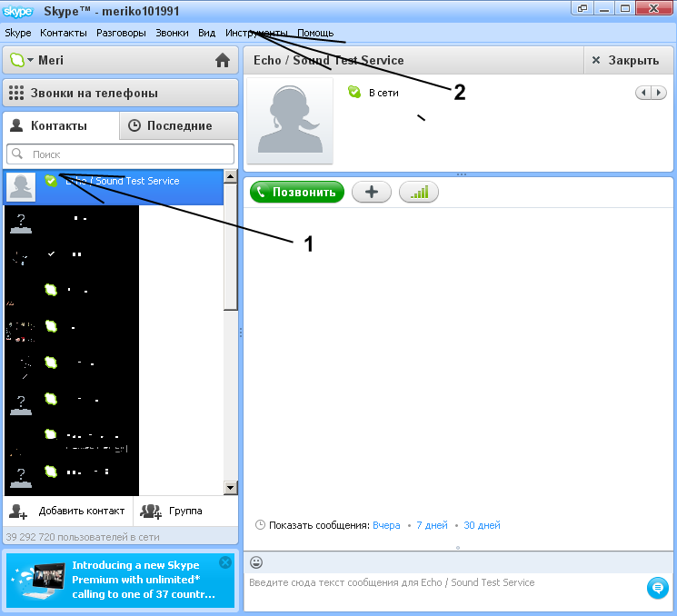Image resolution: width=677 pixels, height=616 pixels.
Task: Switch to the Контакты tab
Action: 61,125
